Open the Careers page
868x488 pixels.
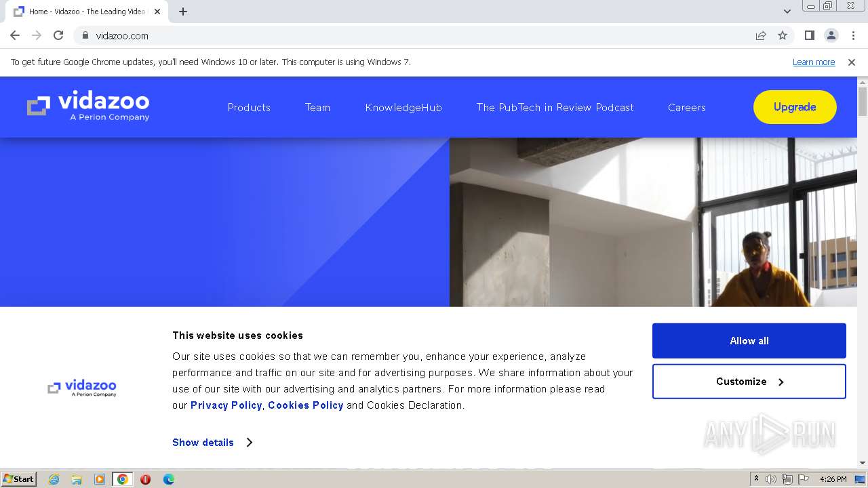click(x=686, y=107)
